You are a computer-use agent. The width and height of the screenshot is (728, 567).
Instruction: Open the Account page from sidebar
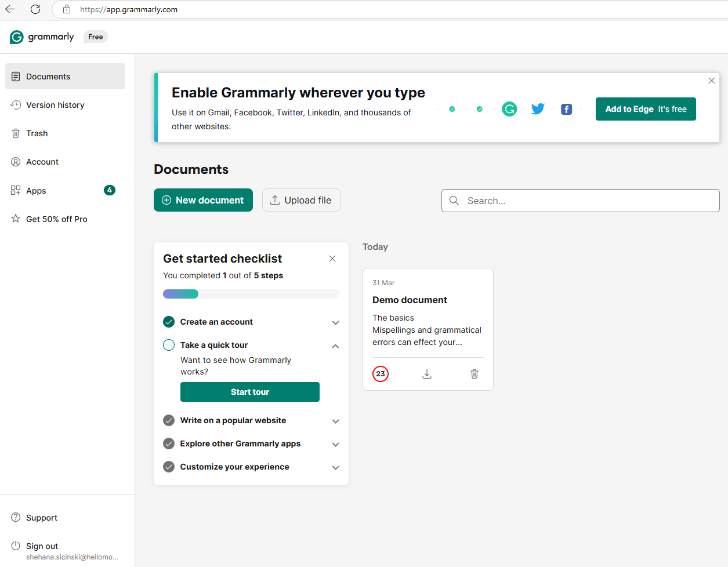pos(42,162)
